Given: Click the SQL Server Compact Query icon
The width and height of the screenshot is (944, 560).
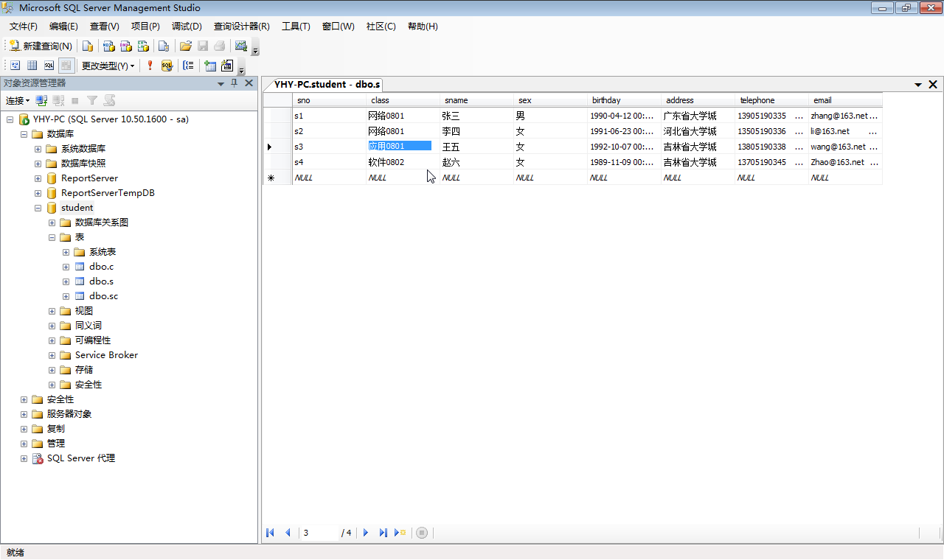Looking at the screenshot, I should tap(164, 46).
